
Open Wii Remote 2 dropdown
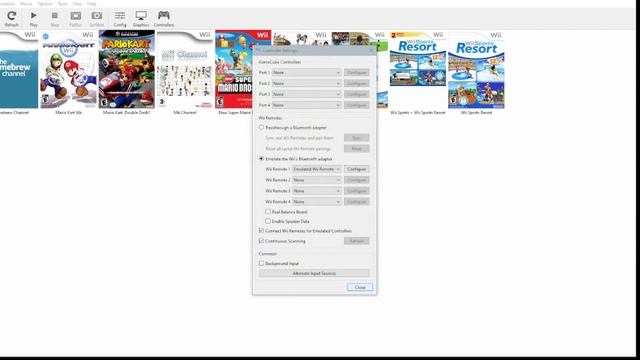coord(316,180)
